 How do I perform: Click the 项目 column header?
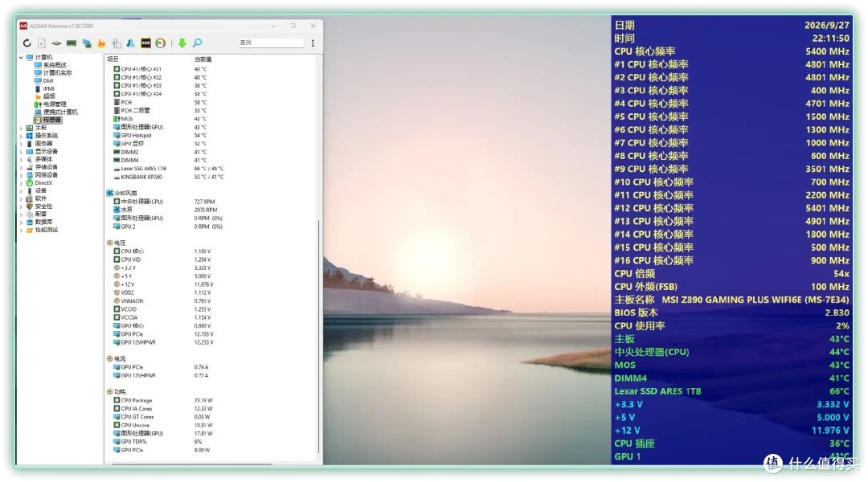pyautogui.click(x=113, y=59)
